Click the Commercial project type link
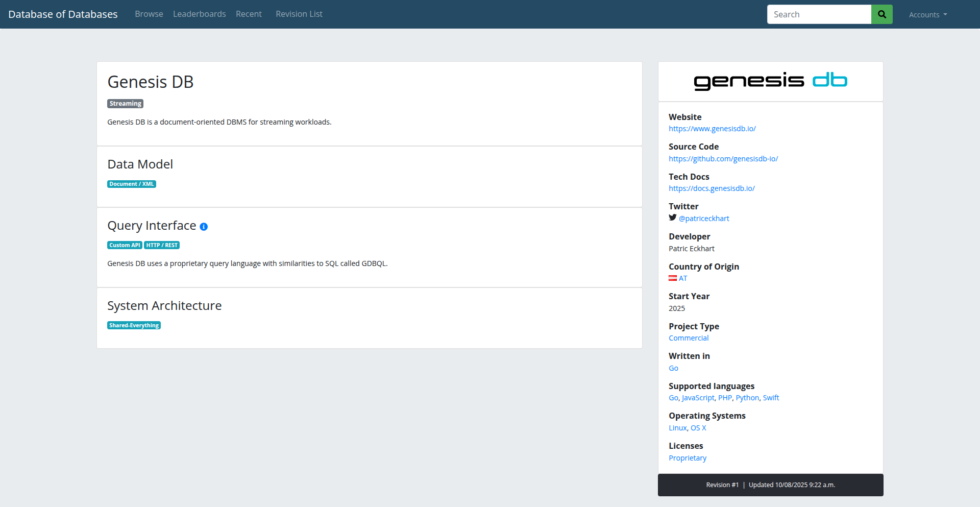 [x=689, y=338]
